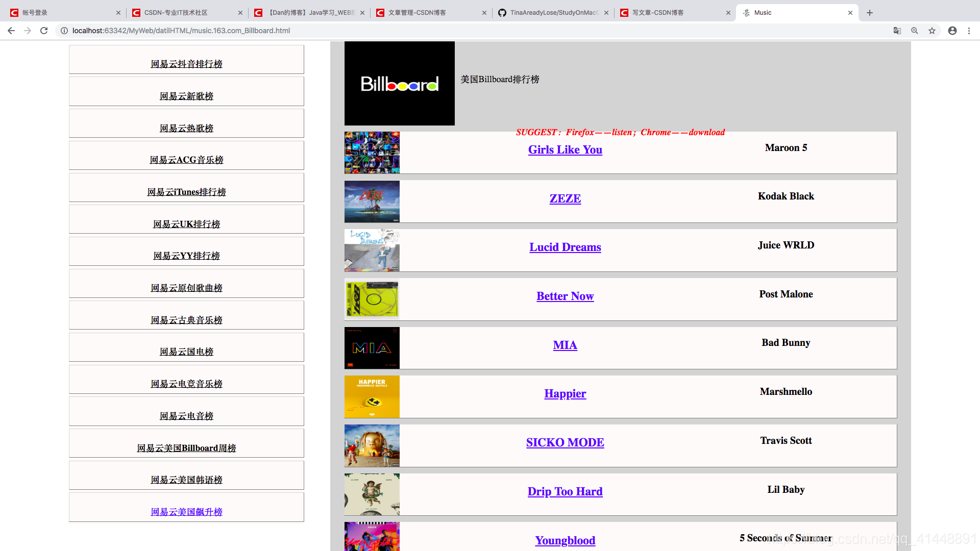Viewport: 980px width, 551px height.
Task: Click the Post Malone artist name
Action: (x=786, y=294)
